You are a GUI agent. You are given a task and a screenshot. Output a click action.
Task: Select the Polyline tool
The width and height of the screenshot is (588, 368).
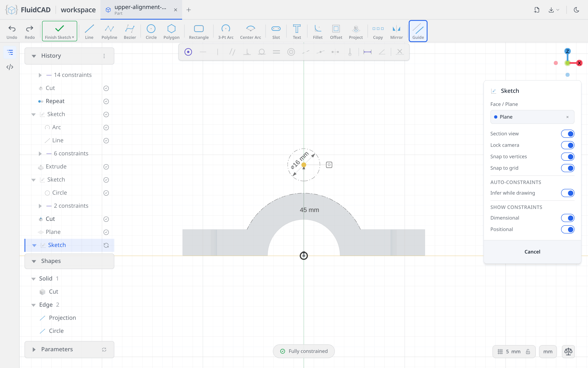pos(109,31)
